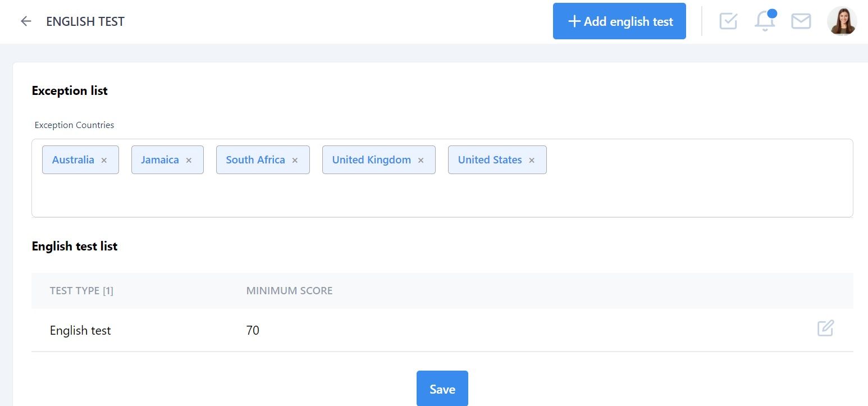Open notifications bell icon
The image size is (868, 406).
(x=765, y=21)
